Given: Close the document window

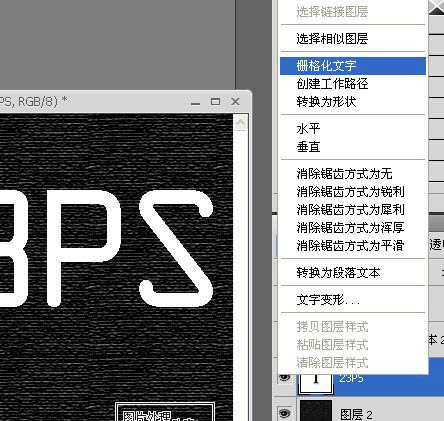Looking at the screenshot, I should point(235,101).
